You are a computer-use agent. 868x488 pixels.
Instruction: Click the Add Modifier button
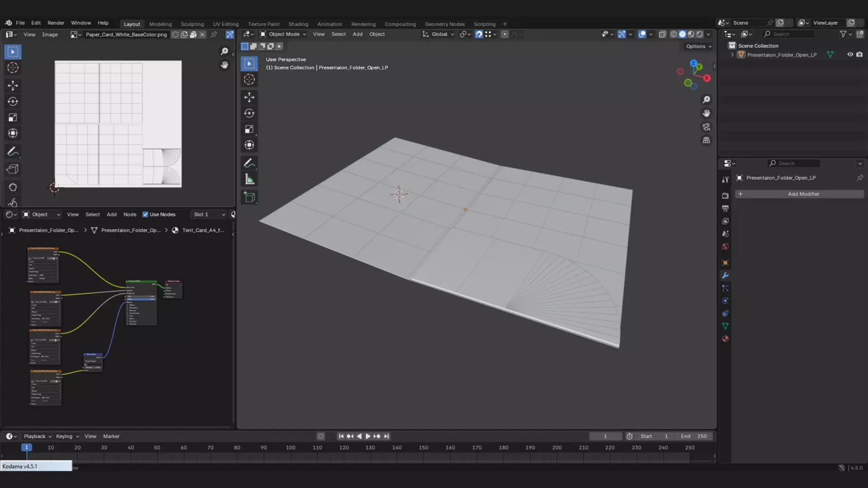click(x=799, y=194)
